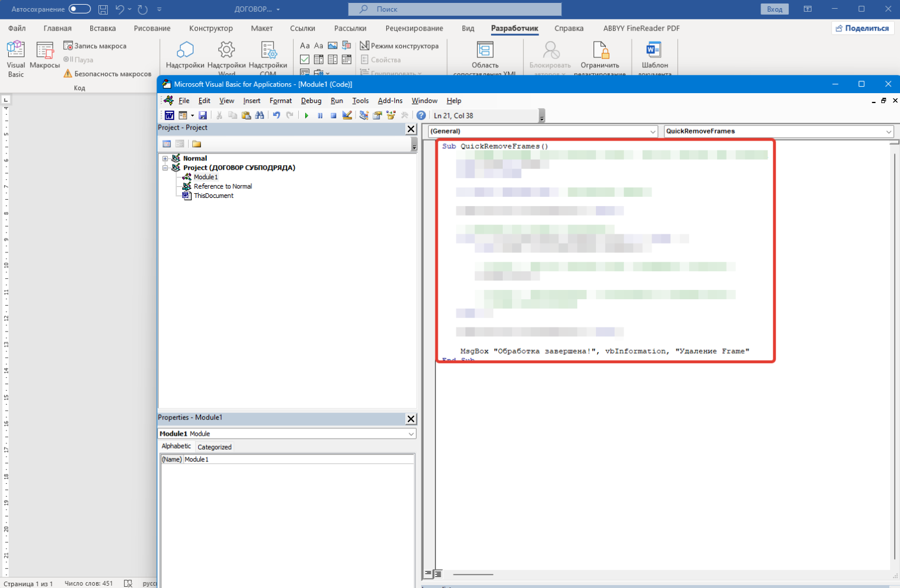Switch to Word via View Microsoft Word icon
This screenshot has width=900, height=588.
169,115
